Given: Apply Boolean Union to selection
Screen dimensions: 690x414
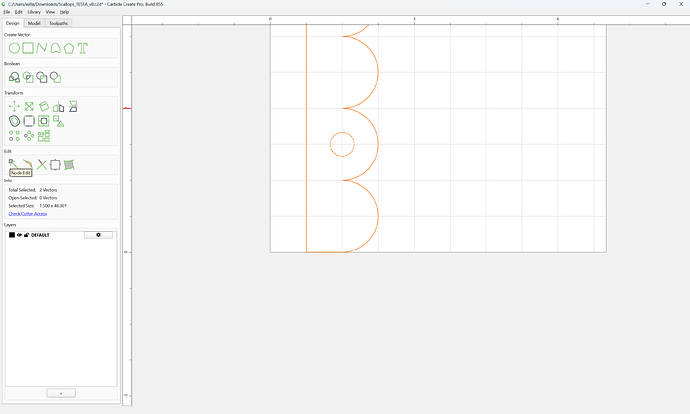Looking at the screenshot, I should click(14, 77).
